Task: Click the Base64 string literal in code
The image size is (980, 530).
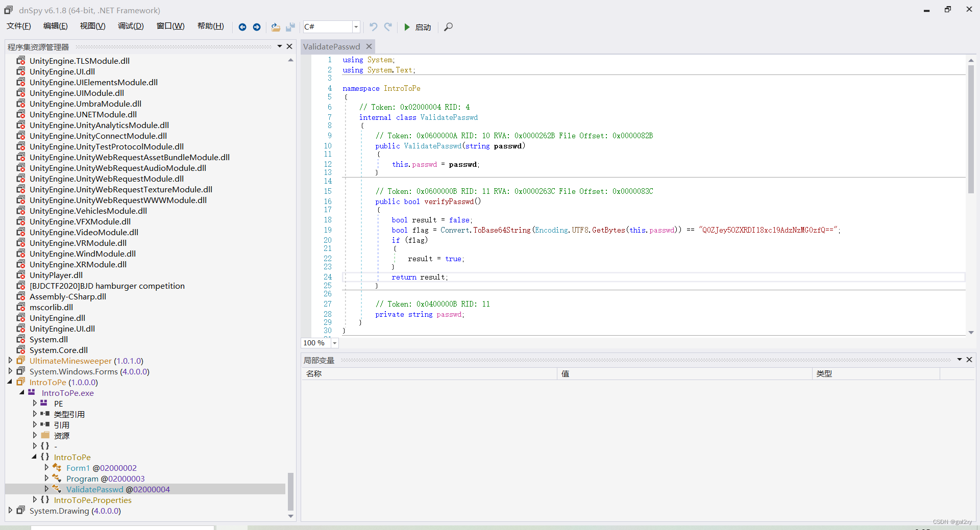Action: pyautogui.click(x=768, y=230)
